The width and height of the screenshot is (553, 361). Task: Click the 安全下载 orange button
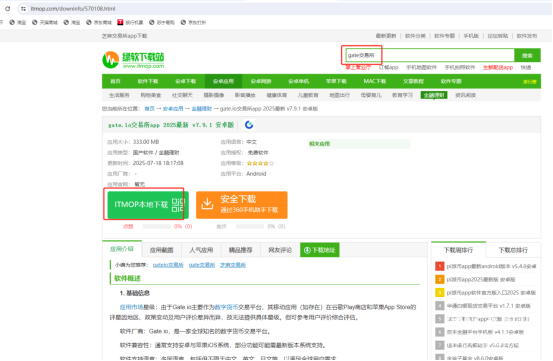tap(242, 205)
